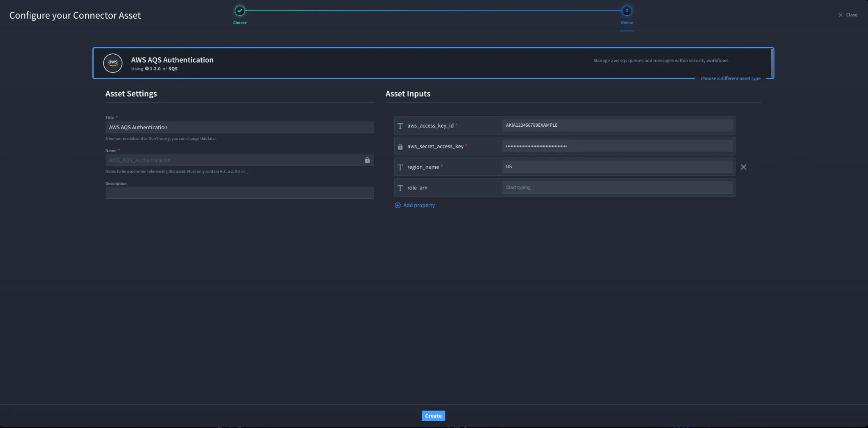Viewport: 868px width, 428px height.
Task: Click the 'A human-readable title' hint text
Action: tap(161, 139)
